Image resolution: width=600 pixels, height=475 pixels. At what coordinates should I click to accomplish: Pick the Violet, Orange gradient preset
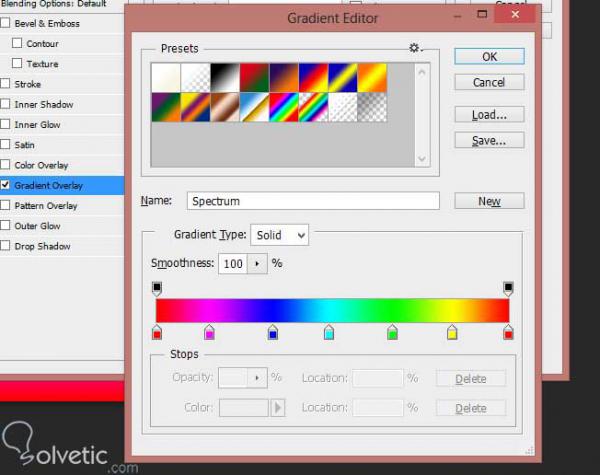pyautogui.click(x=284, y=78)
